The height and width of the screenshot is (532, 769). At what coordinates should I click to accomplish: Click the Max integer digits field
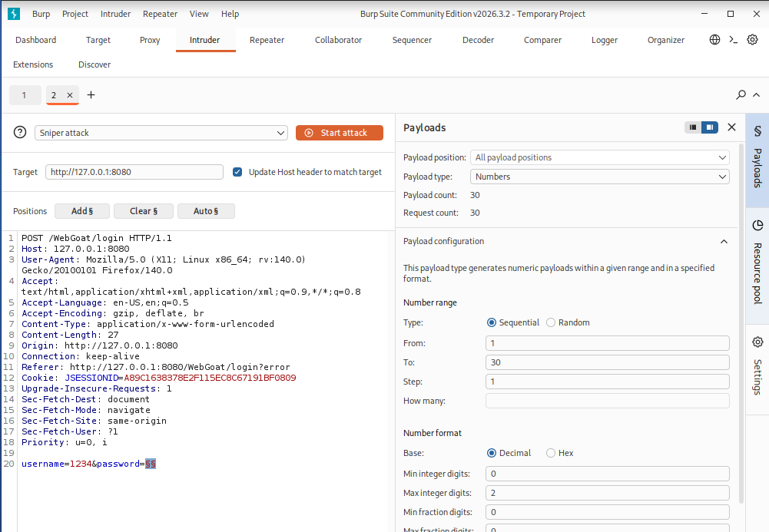click(x=607, y=493)
